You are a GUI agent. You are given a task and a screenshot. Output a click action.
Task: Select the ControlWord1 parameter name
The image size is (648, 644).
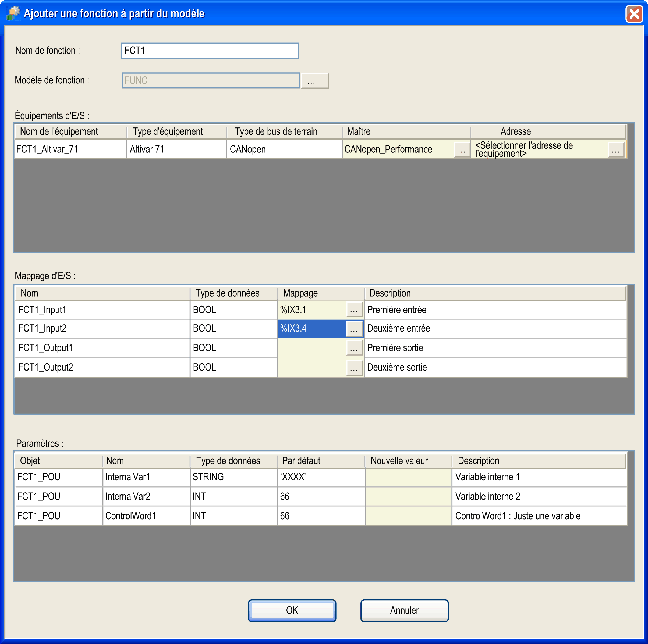(146, 516)
